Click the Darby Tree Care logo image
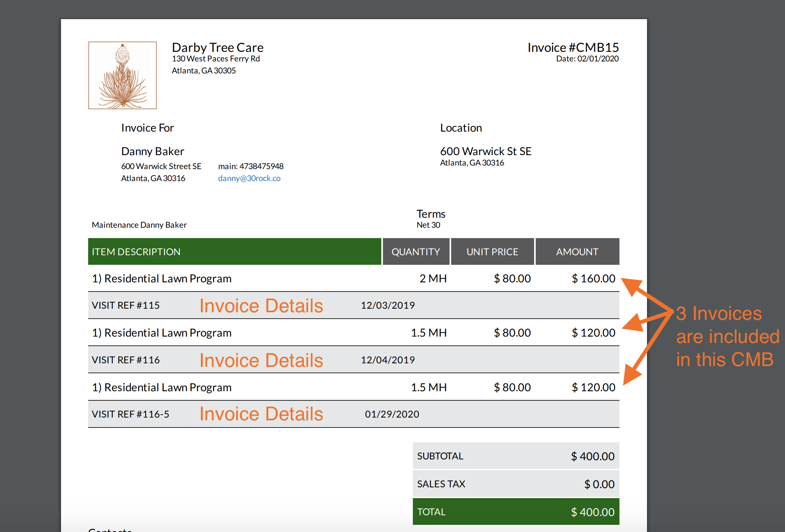 (122, 75)
